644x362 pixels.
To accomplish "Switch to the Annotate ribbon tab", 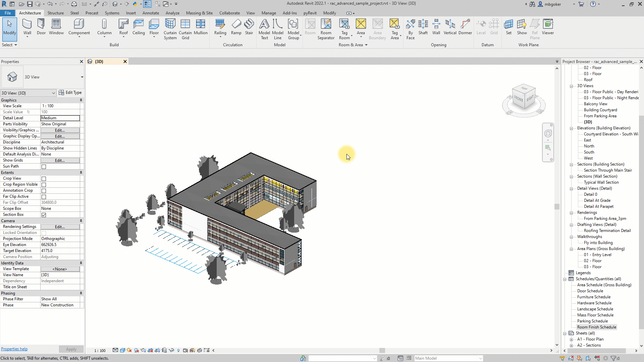I will coord(151,13).
